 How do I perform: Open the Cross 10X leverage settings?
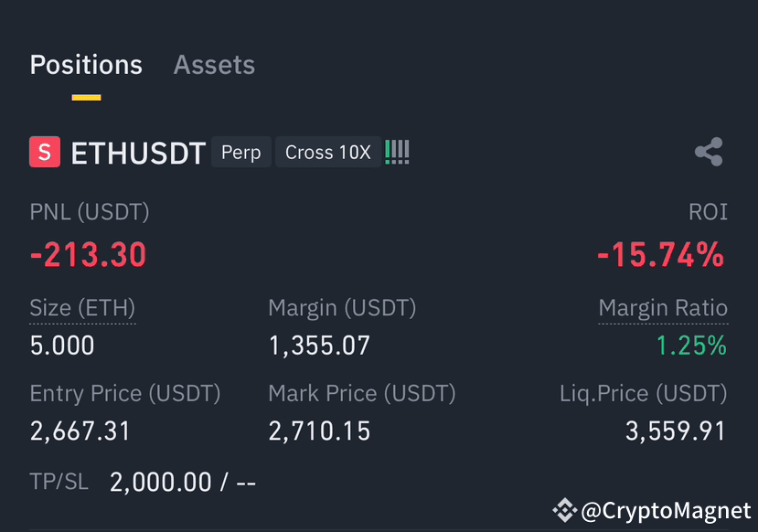pos(327,152)
